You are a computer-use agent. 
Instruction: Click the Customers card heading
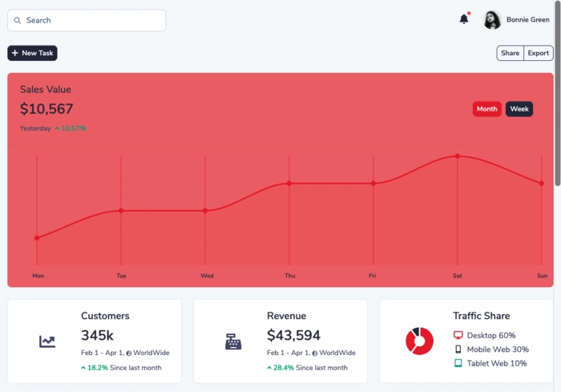105,316
